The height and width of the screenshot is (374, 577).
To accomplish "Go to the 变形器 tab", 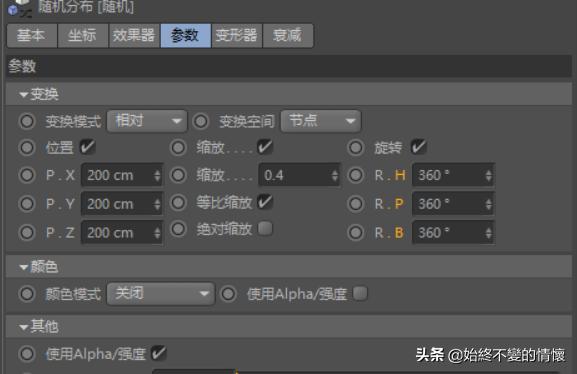I will (x=237, y=36).
